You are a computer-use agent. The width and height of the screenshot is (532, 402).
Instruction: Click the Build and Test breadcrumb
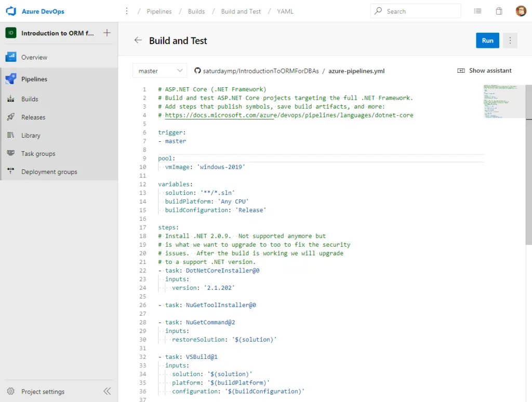(x=241, y=11)
